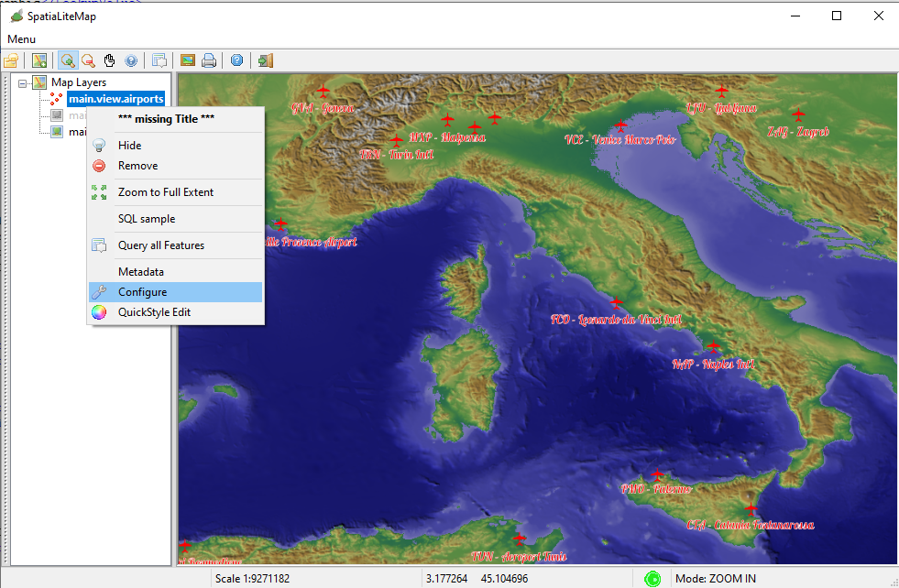
Task: Click the Aeroport Tunis plane marker
Action: [520, 539]
